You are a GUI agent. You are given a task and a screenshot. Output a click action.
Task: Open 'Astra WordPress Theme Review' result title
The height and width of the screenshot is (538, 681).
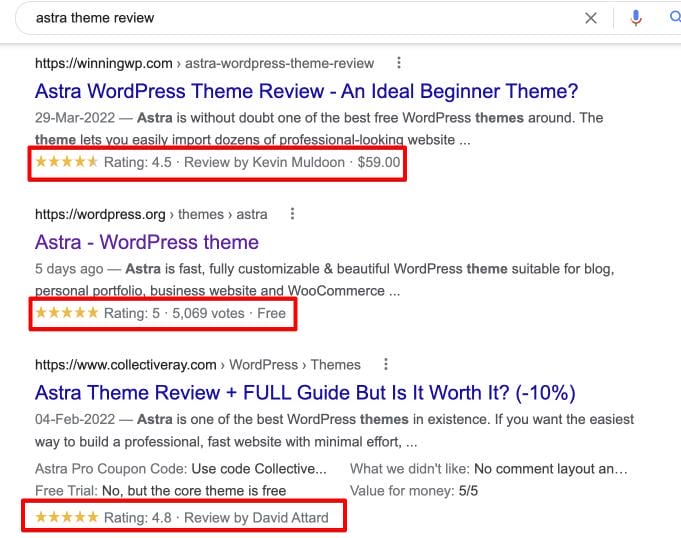tap(306, 91)
